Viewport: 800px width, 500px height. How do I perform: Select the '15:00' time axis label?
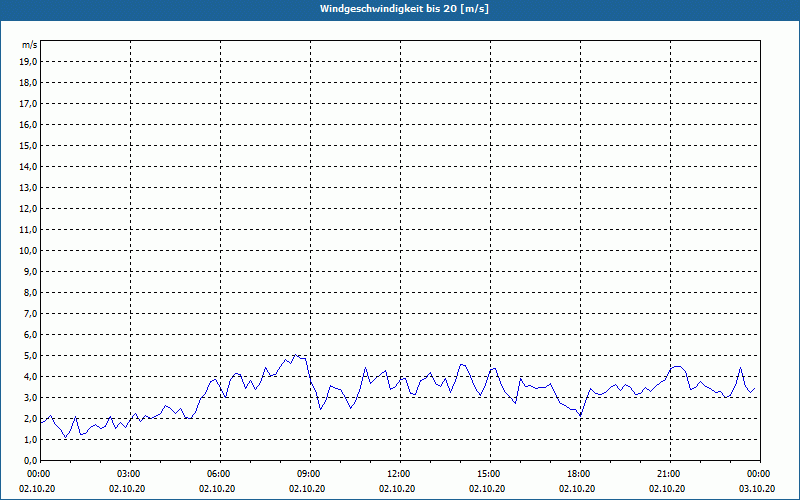point(488,474)
